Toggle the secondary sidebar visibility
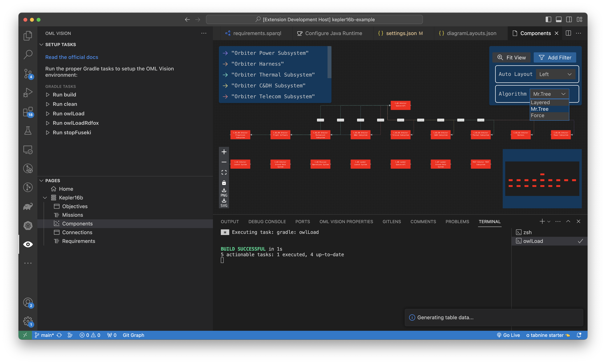The width and height of the screenshot is (606, 364). pyautogui.click(x=569, y=19)
